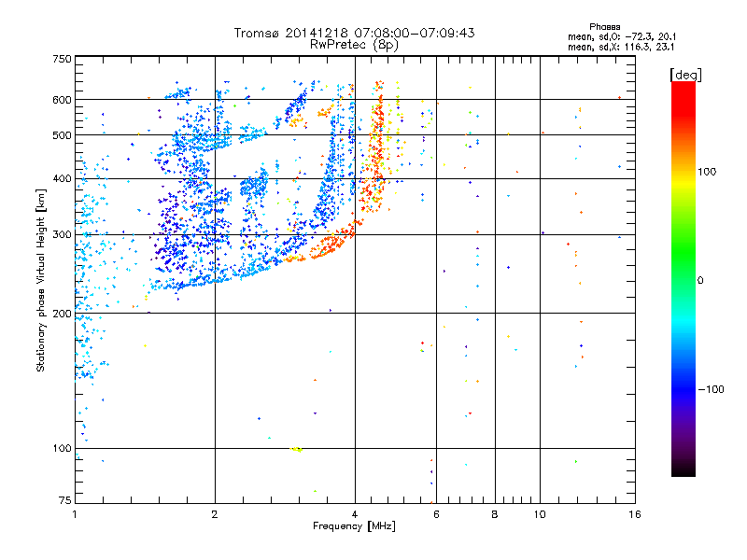Click the x-axis tick label '8'
747x560 pixels.
click(495, 514)
